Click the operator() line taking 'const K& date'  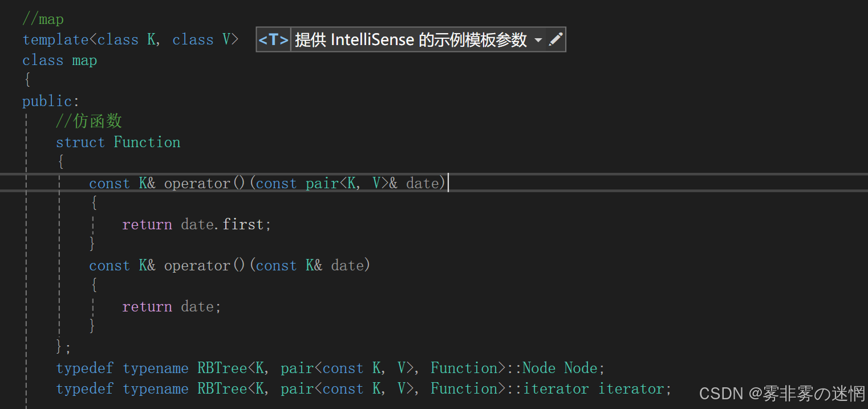pyautogui.click(x=230, y=265)
